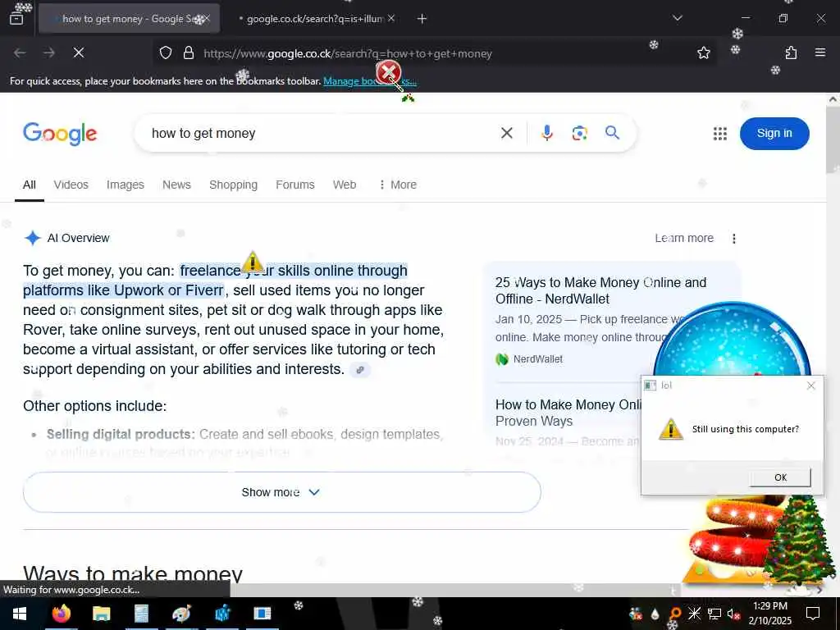Click the Google search text field

pyautogui.click(x=322, y=133)
